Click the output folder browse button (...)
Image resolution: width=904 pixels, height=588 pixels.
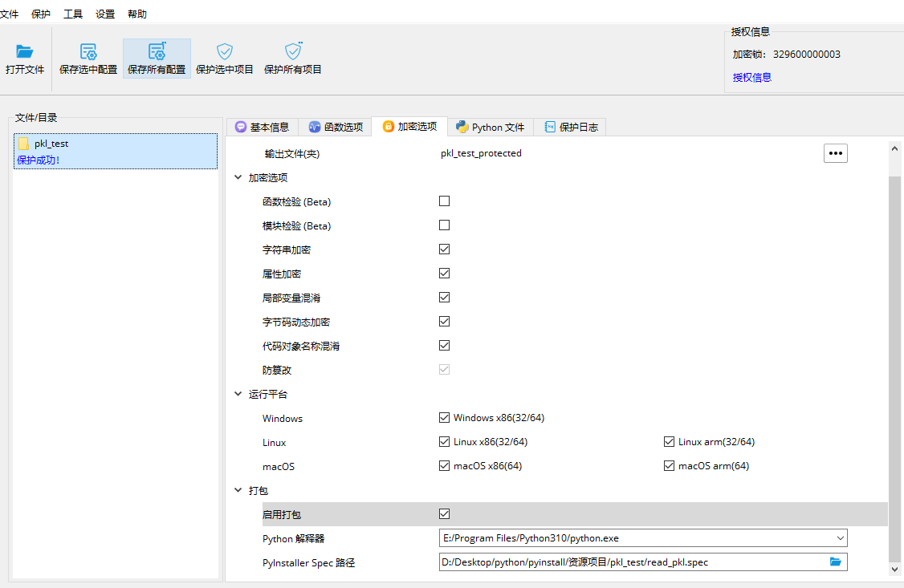[836, 153]
